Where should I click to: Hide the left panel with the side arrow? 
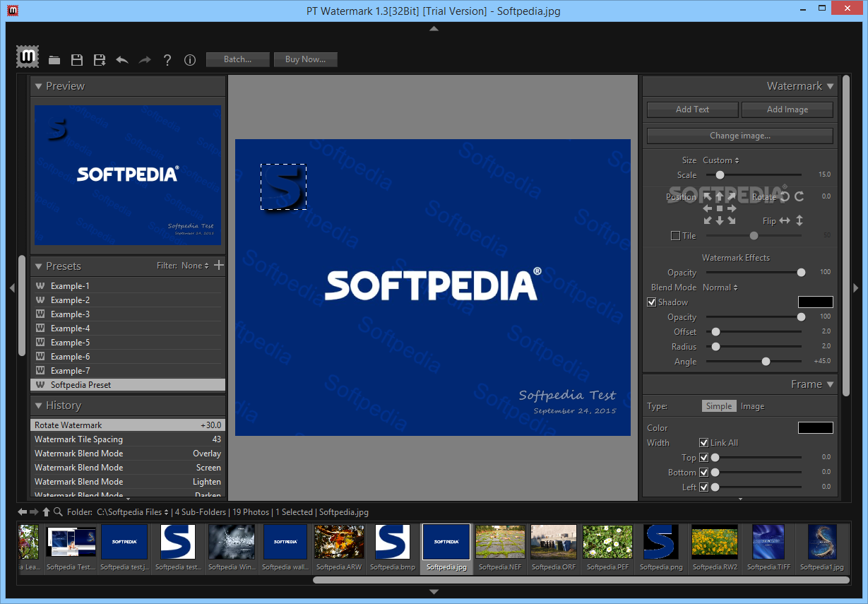(11, 288)
